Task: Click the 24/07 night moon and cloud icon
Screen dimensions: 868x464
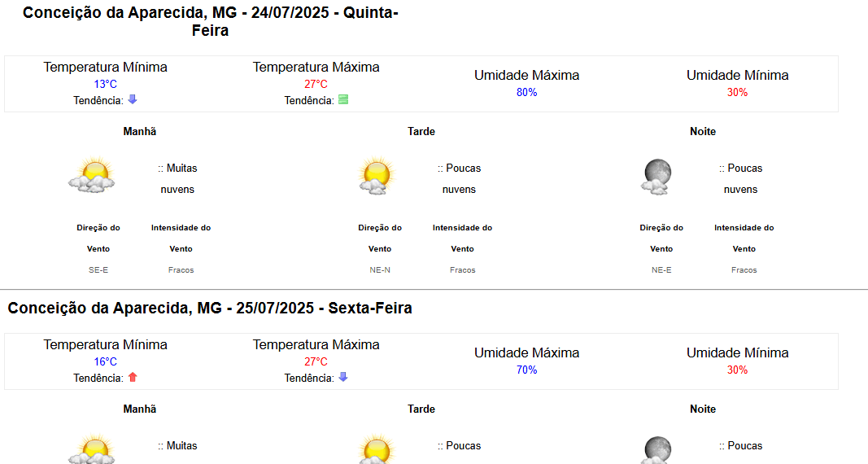Action: 656,177
